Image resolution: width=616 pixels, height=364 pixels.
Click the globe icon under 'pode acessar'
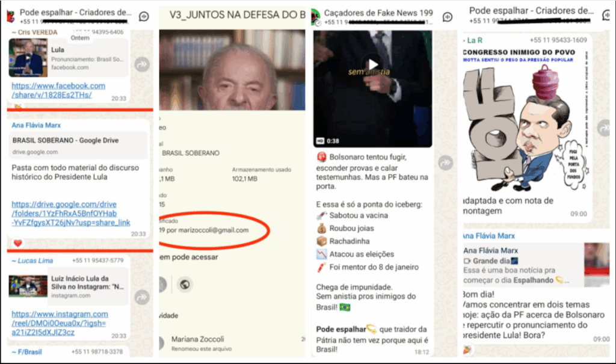[x=185, y=284]
